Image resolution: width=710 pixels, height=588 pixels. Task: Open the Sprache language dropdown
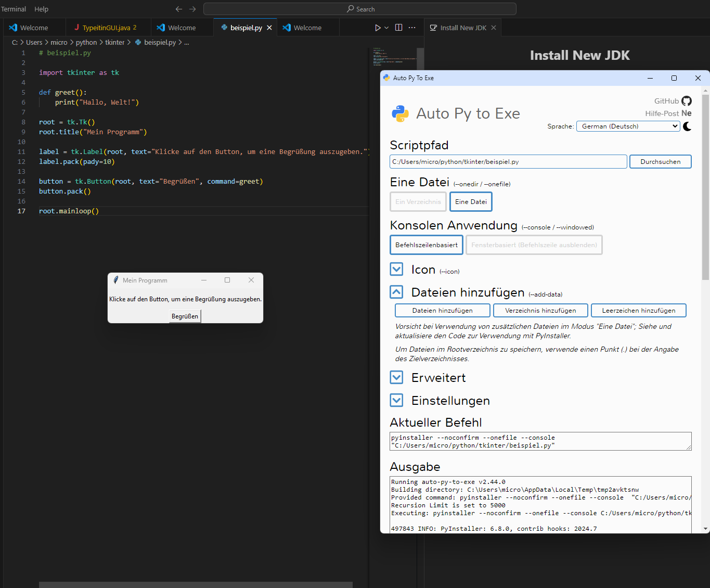[628, 126]
